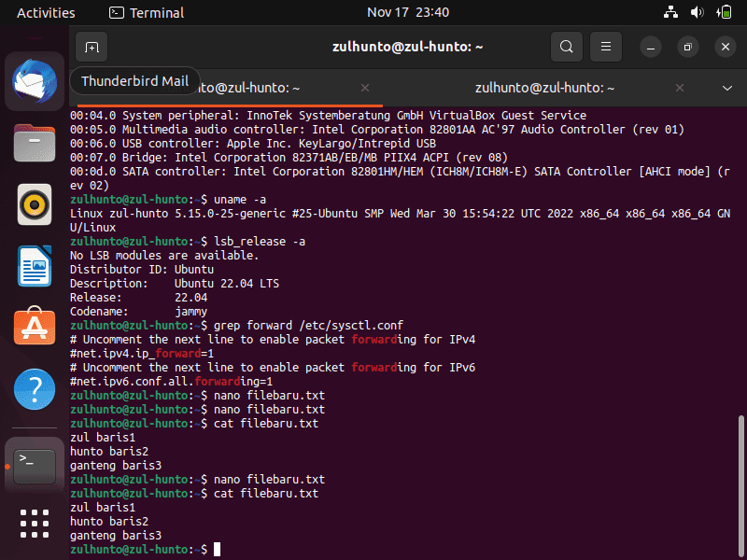Image resolution: width=747 pixels, height=560 pixels.
Task: Click the terminal cursor at final prompt
Action: 217,550
